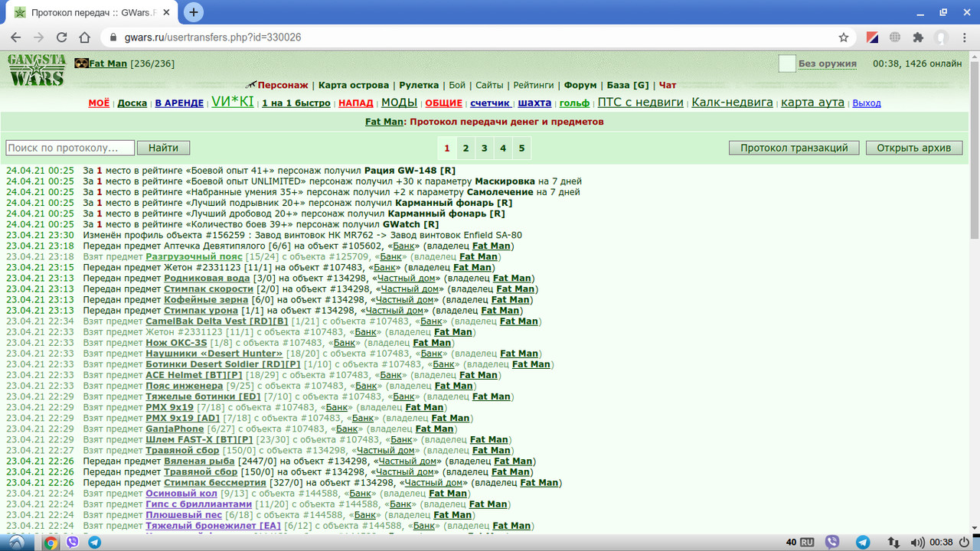980x551 pixels.
Task: Click the browser address bar URL
Action: pos(213,37)
